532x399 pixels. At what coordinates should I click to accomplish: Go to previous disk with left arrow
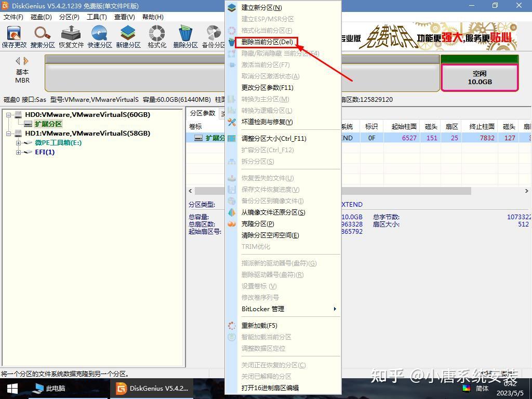pos(18,61)
